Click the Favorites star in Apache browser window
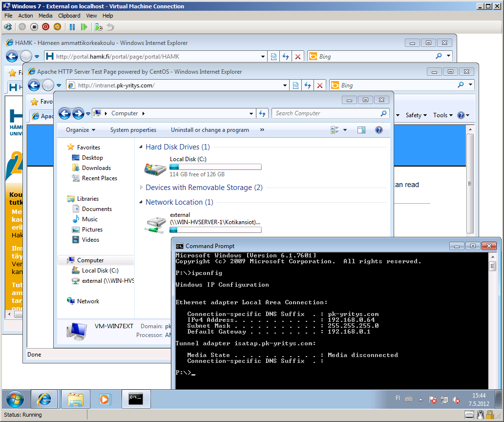The image size is (504, 422). [34, 102]
